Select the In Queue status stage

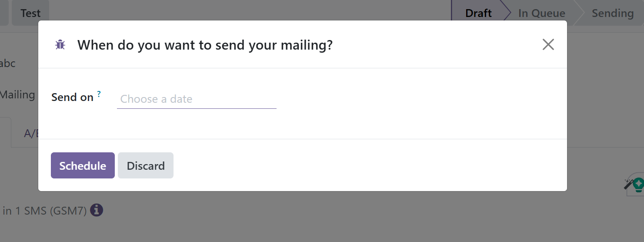pyautogui.click(x=541, y=13)
